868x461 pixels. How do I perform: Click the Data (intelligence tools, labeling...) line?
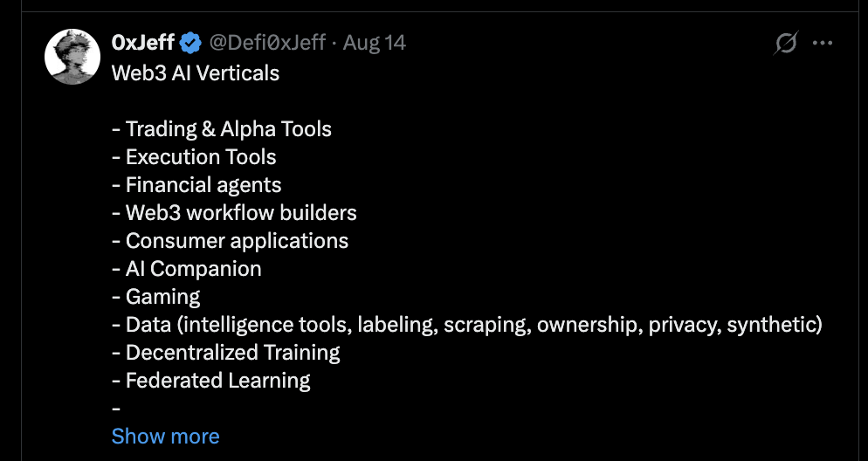pos(466,325)
